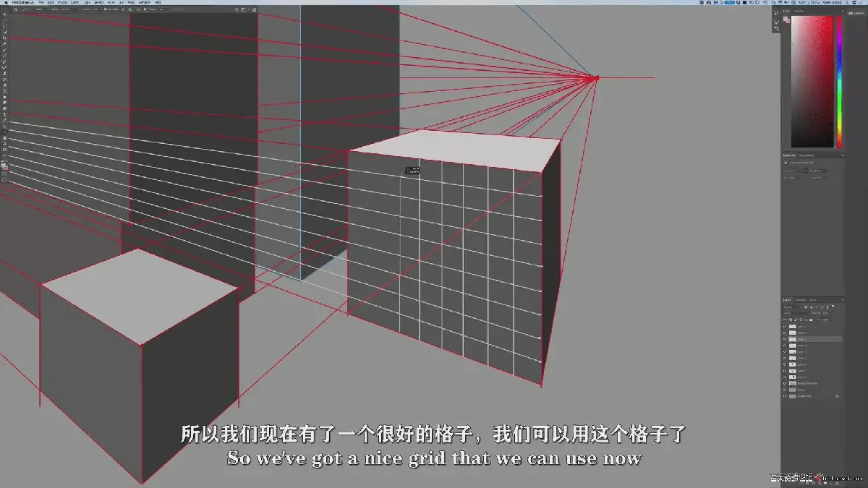Open the Filter menu
This screenshot has width=868, height=488.
110,3
